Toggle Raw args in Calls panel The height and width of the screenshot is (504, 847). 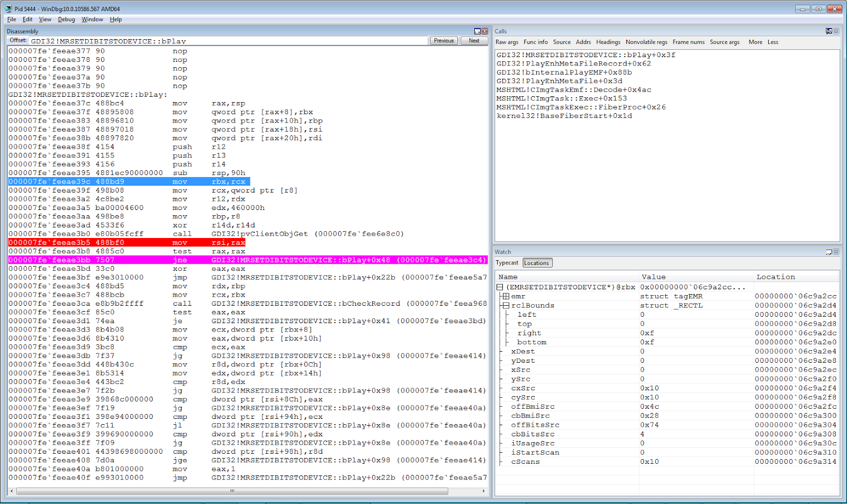point(507,42)
